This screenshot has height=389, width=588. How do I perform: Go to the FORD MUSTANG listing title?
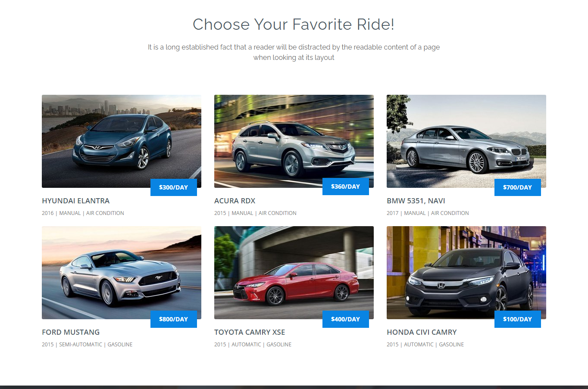71,332
